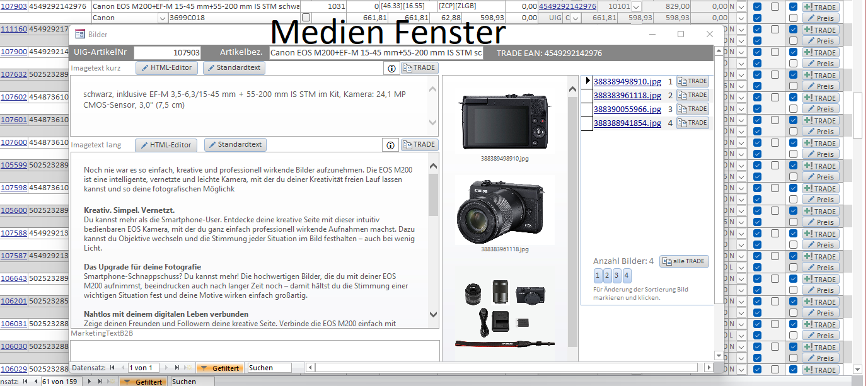The height and width of the screenshot is (386, 868).
Task: Click the green plus TRADE button in row 107602
Action: 820,98
